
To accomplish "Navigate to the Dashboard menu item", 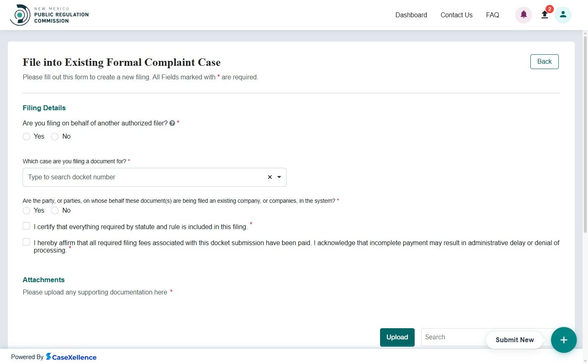I will [x=411, y=15].
